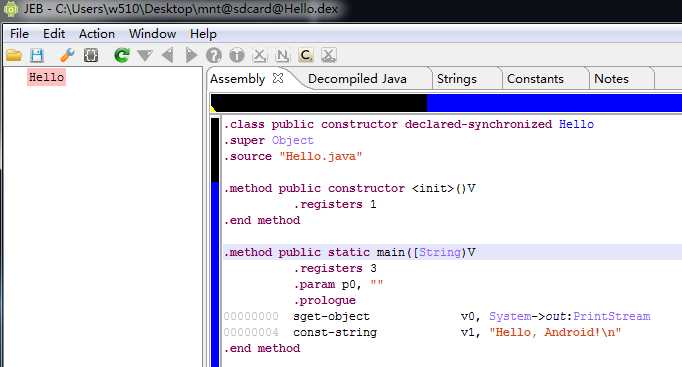Click the rename N icon
The height and width of the screenshot is (367, 682).
coord(283,55)
